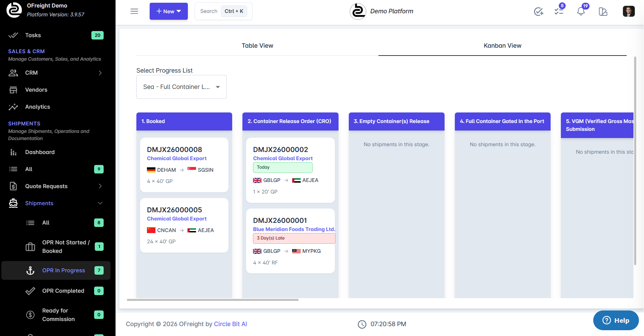Select the CRM icon in the sidebar
Screen dimensions: 644x336
point(13,73)
